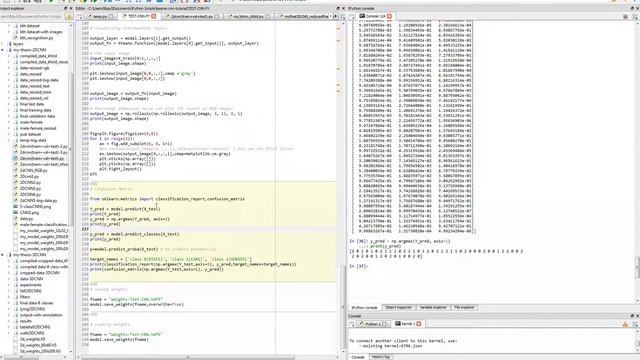The image size is (640, 360).
Task: Click the model.predict_classes(X_test) code line
Action: (134, 234)
